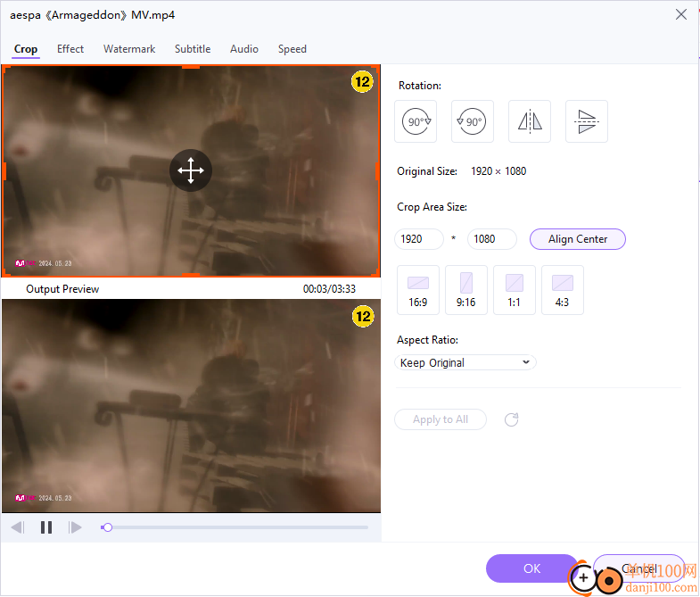
Task: Rotate video 90 degrees counterclockwise
Action: [473, 121]
